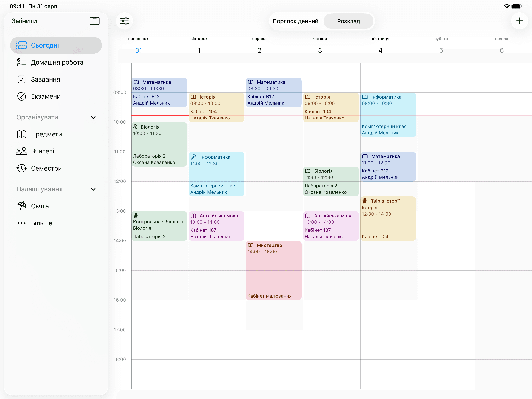Select Сьогодні in the sidebar
The width and height of the screenshot is (532, 399).
click(56, 45)
